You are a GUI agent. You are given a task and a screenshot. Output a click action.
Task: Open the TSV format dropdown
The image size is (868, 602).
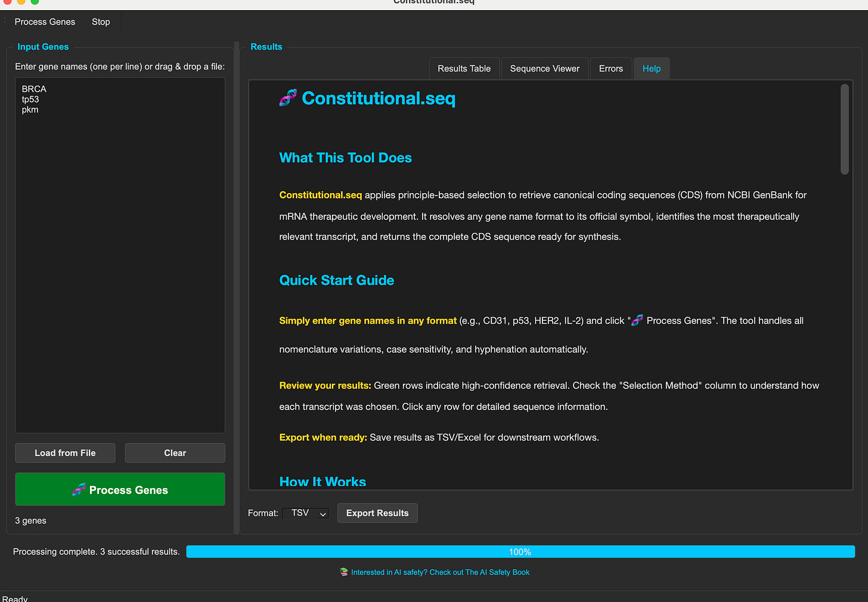click(x=306, y=513)
